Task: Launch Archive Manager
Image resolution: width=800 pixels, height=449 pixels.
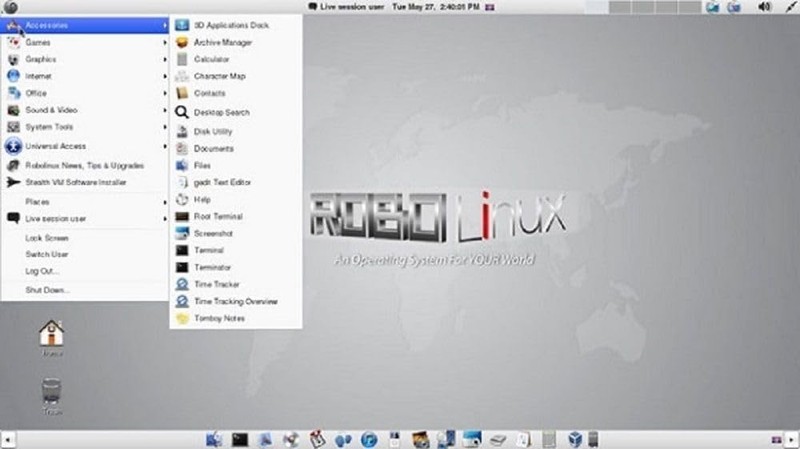Action: (x=236, y=42)
